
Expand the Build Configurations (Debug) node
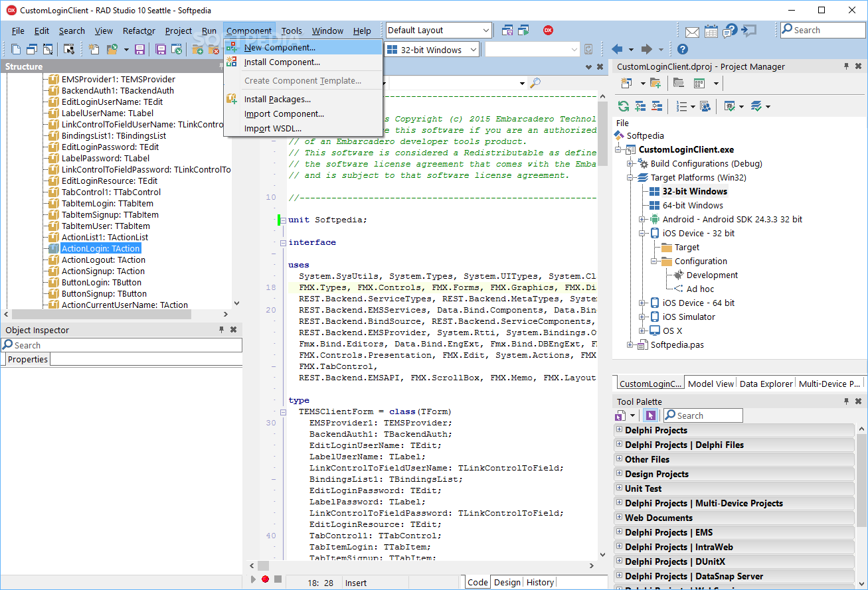(x=630, y=163)
